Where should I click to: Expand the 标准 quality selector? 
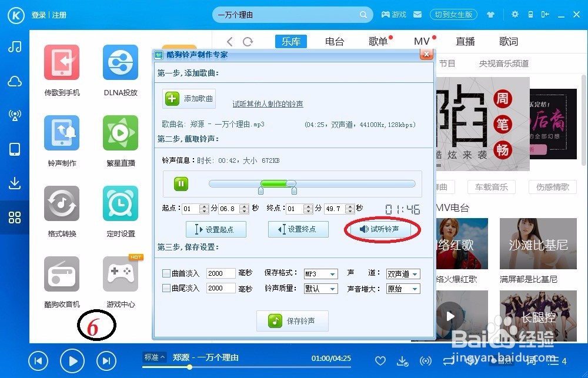(155, 357)
